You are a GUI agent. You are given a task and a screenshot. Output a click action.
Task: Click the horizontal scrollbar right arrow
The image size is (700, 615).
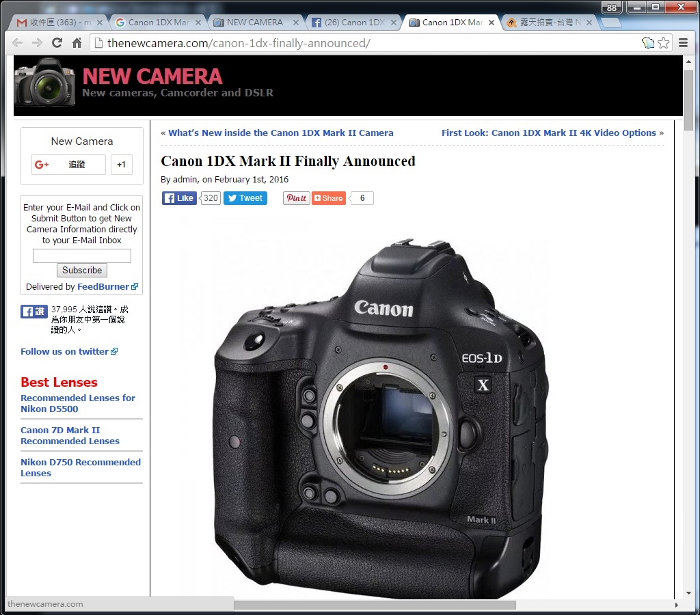pyautogui.click(x=677, y=605)
